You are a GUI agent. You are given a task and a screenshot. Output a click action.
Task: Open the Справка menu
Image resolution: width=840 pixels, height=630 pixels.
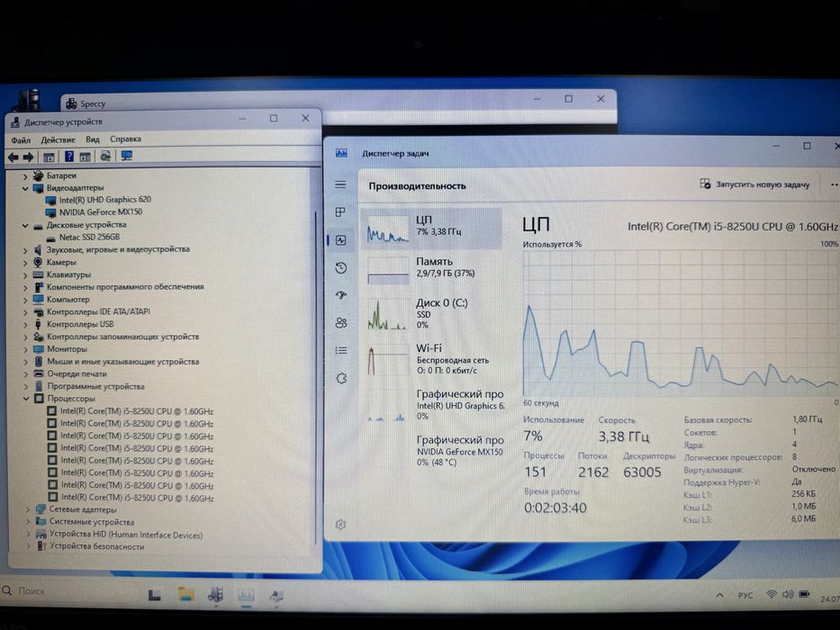125,139
